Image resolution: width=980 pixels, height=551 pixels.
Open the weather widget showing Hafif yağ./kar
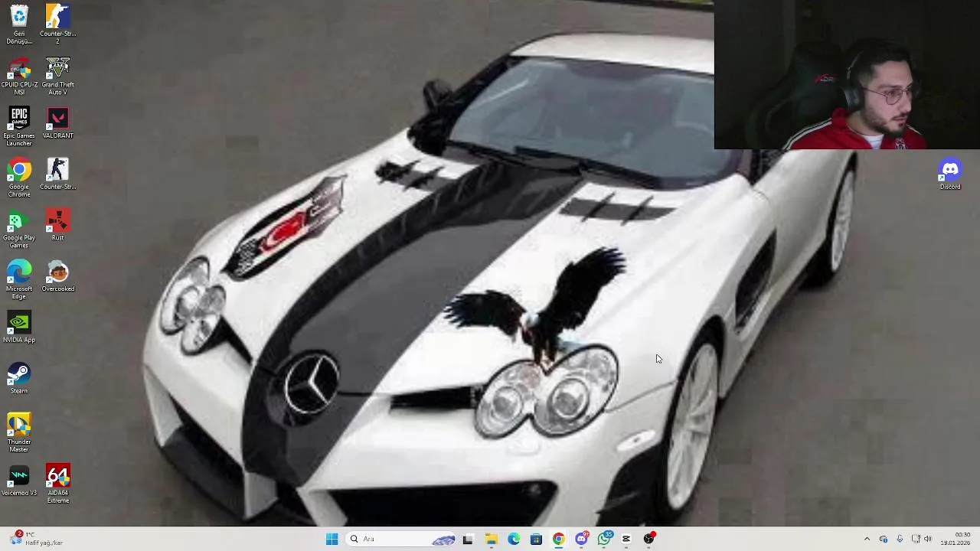tap(36, 539)
